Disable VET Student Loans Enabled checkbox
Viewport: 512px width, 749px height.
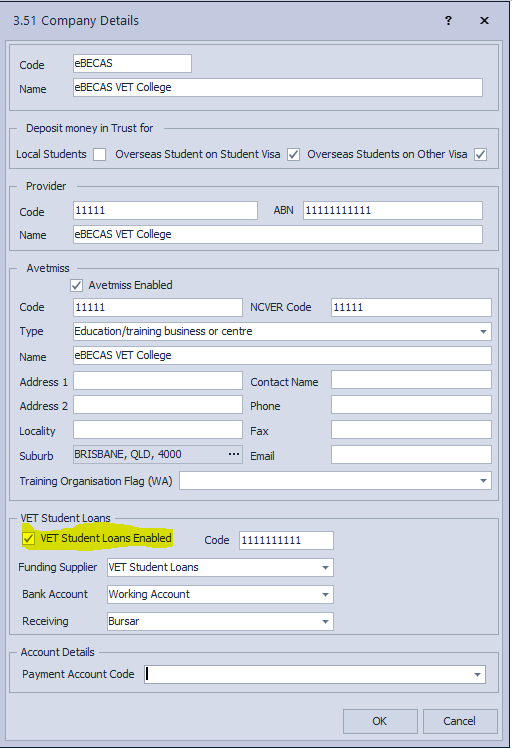(29, 538)
